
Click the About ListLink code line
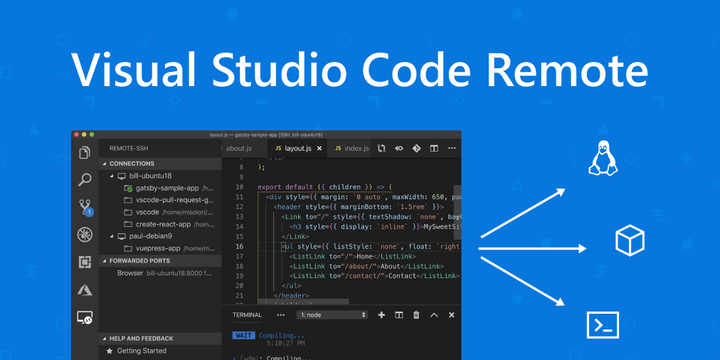point(366,266)
